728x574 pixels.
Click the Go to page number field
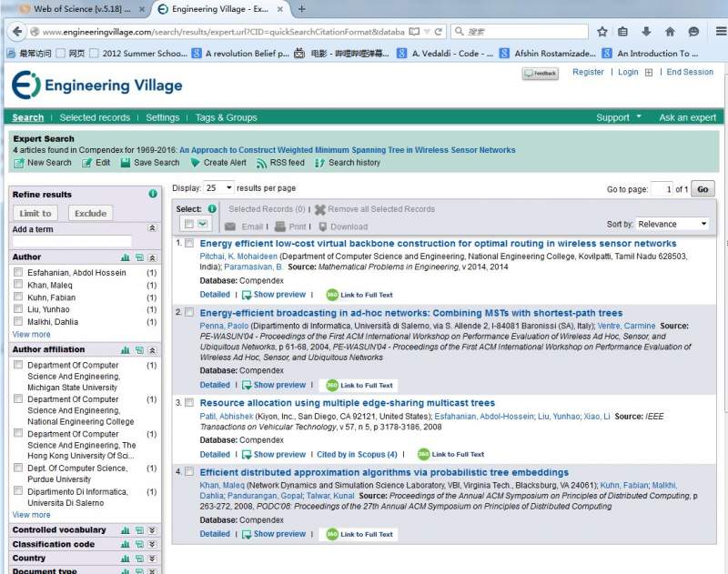tap(662, 189)
